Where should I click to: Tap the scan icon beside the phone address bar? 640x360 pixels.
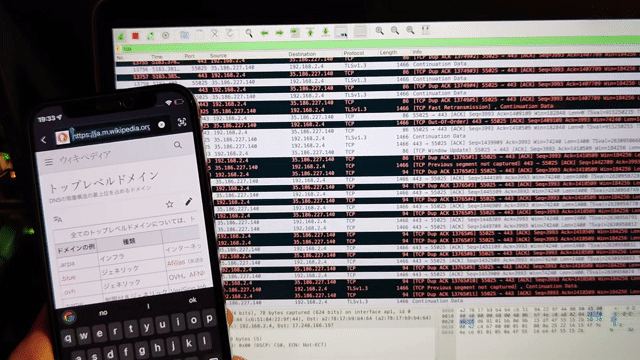pos(182,122)
